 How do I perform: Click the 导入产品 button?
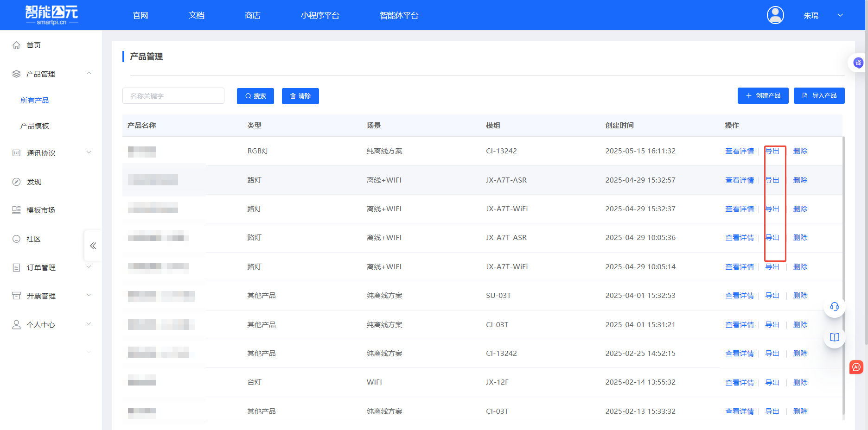819,95
